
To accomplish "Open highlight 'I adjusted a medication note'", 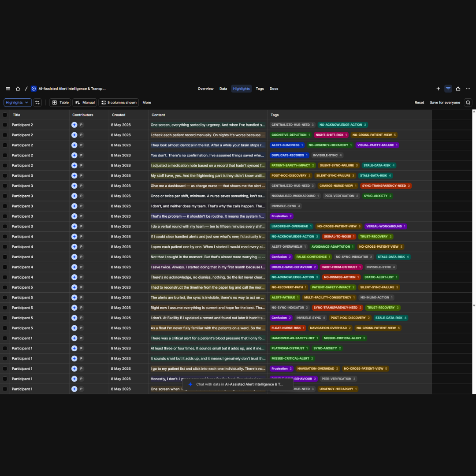I will (x=208, y=165).
